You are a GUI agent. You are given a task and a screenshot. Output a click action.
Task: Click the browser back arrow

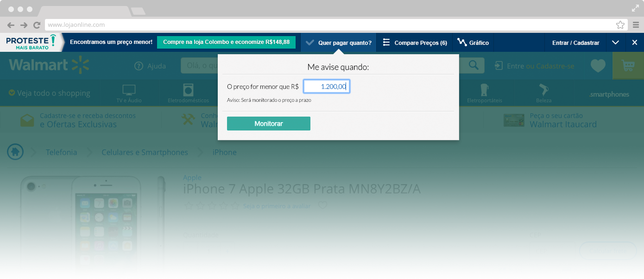pos(11,25)
